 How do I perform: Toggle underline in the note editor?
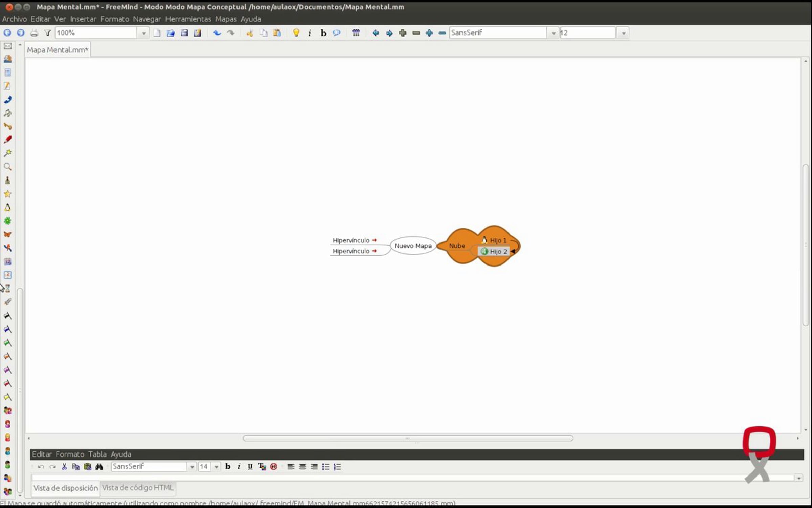(250, 467)
